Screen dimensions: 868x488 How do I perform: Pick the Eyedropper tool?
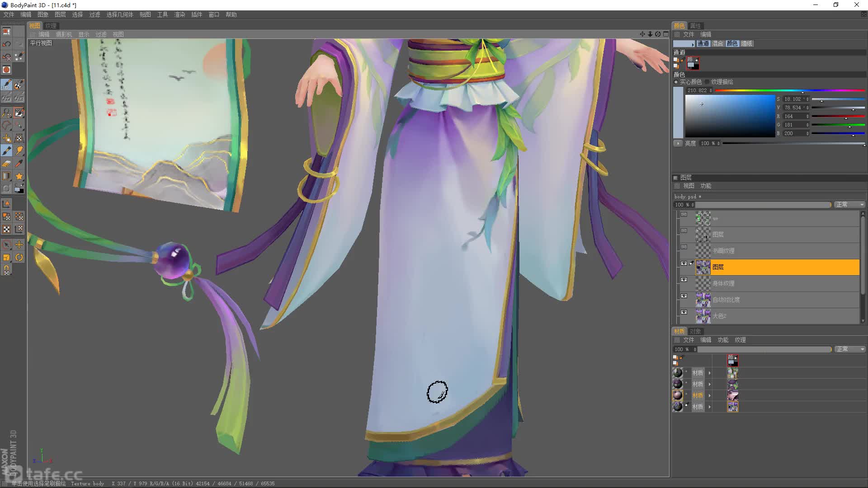click(x=19, y=164)
